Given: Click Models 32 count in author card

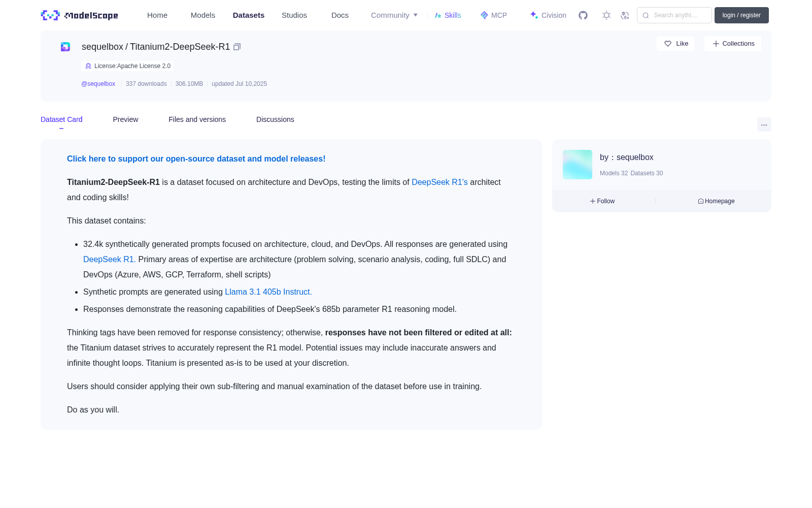Looking at the screenshot, I should click(x=614, y=173).
